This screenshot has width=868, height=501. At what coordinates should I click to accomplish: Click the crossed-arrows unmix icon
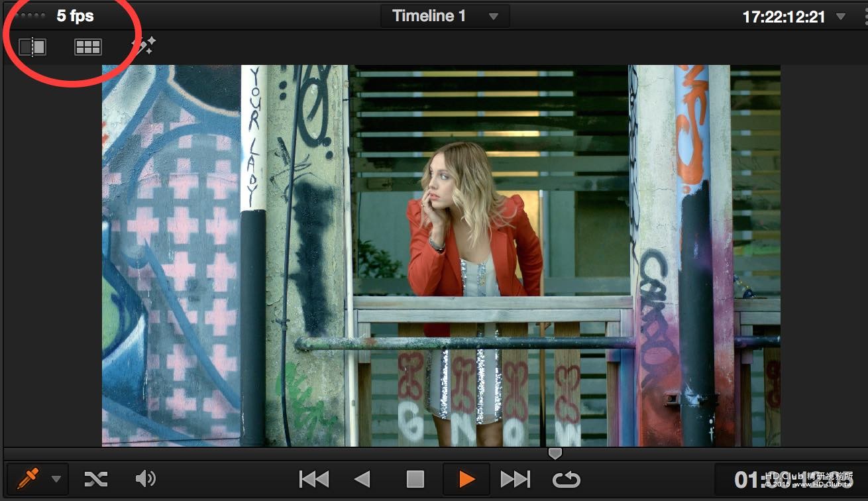point(96,479)
